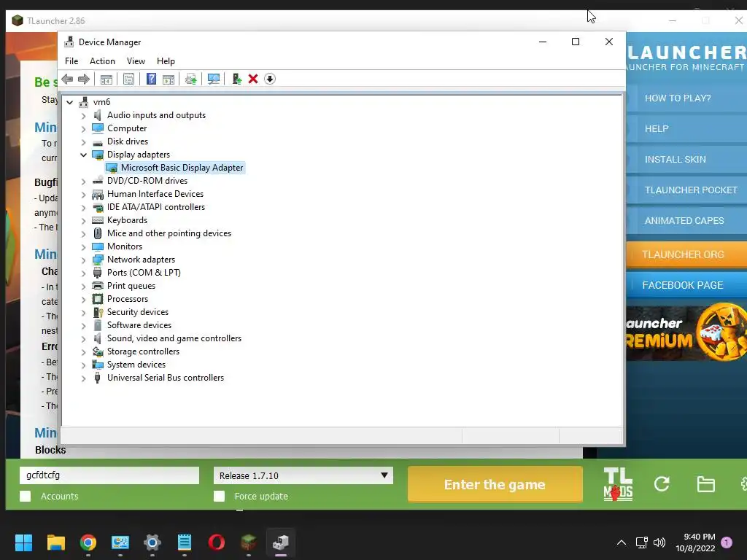Select Sound, video and game controllers
This screenshot has width=747, height=560.
[174, 338]
